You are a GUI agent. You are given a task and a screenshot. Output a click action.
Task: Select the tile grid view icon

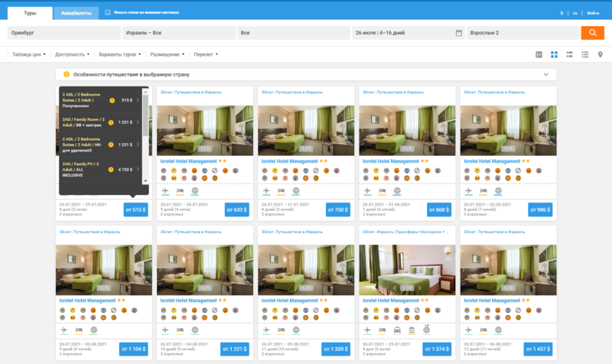[x=554, y=54]
